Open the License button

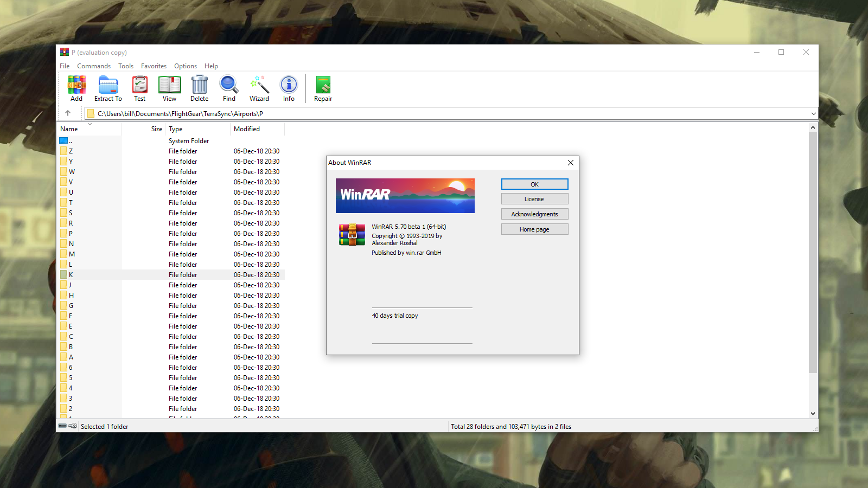tap(535, 199)
